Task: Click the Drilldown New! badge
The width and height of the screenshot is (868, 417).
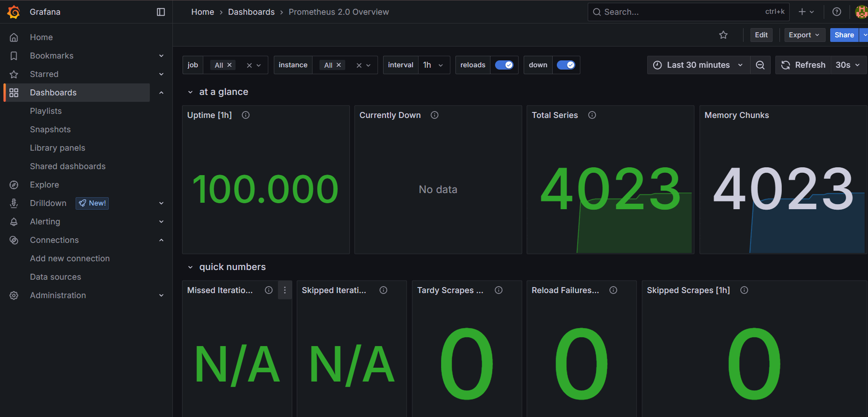Action: (92, 203)
